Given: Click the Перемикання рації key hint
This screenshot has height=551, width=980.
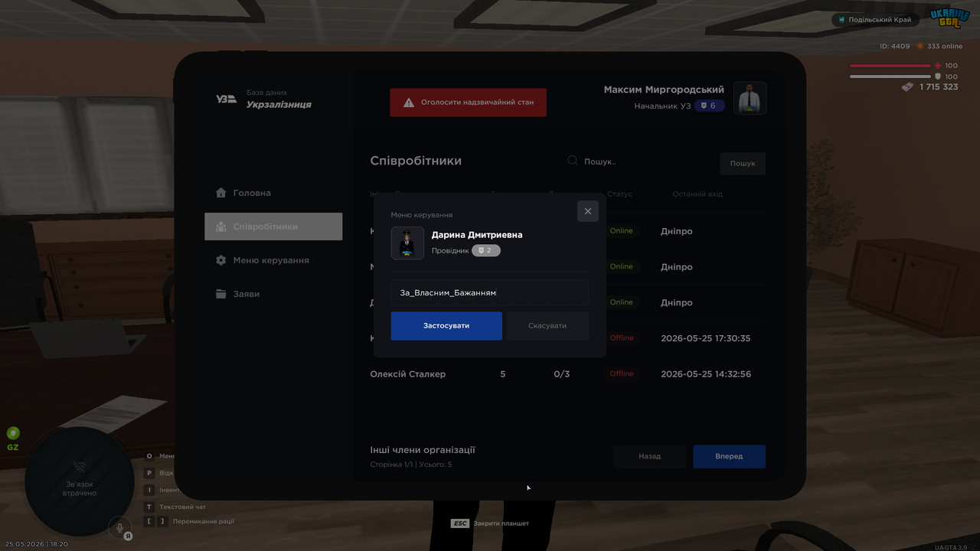Looking at the screenshot, I should (x=189, y=521).
